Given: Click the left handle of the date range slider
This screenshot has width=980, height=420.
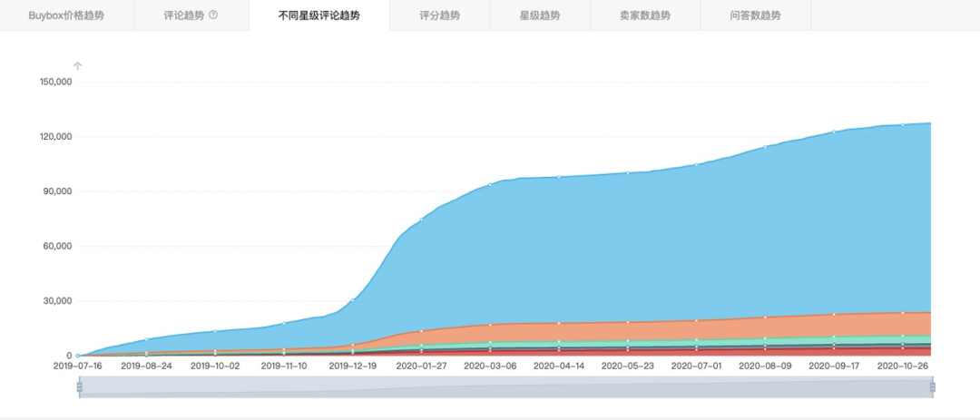Looking at the screenshot, I should point(79,387).
